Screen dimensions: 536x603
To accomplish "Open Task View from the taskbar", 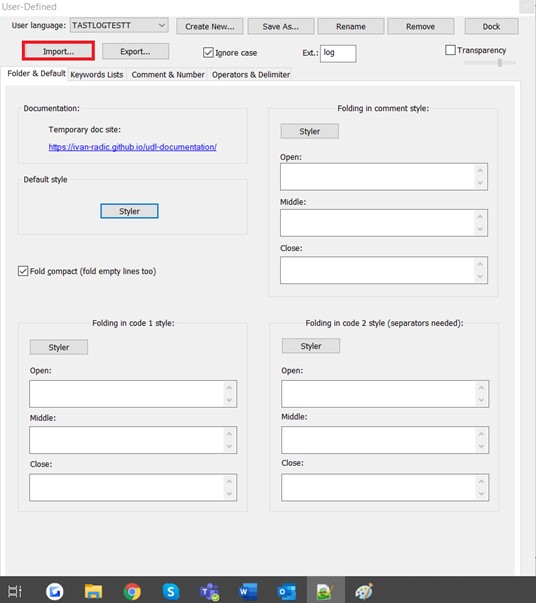I will 15,591.
